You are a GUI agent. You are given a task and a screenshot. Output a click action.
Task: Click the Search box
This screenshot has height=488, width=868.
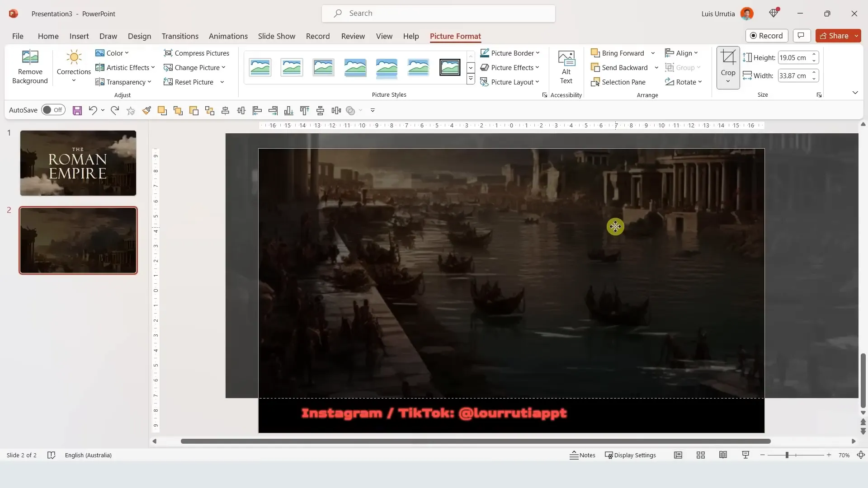tap(439, 14)
